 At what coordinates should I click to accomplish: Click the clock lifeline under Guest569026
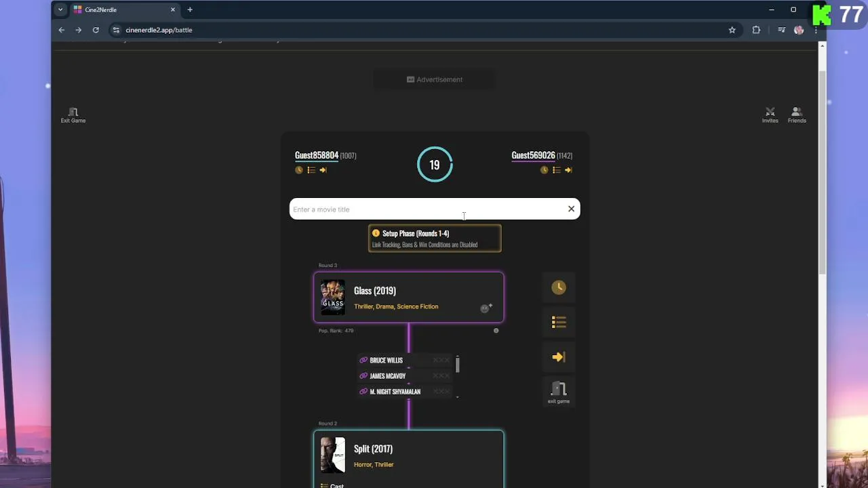(544, 170)
